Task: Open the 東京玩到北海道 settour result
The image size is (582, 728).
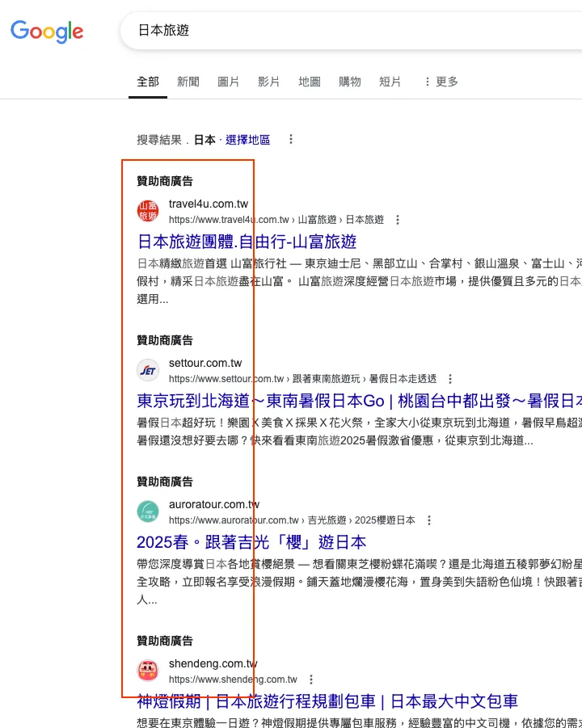Action: 360,401
